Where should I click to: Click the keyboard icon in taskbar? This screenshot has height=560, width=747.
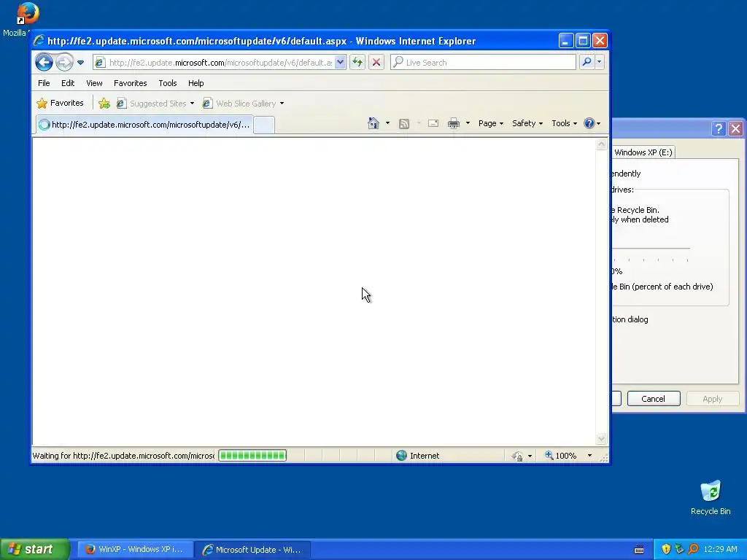639,550
